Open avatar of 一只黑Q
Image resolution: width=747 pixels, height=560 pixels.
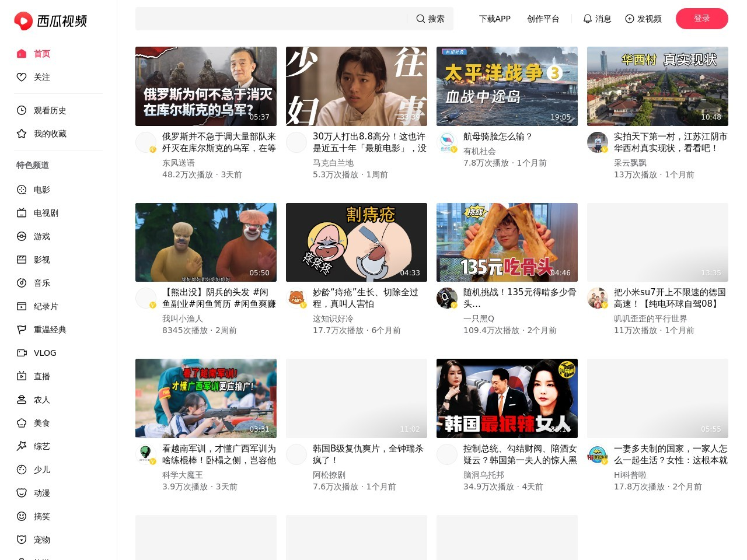point(447,298)
